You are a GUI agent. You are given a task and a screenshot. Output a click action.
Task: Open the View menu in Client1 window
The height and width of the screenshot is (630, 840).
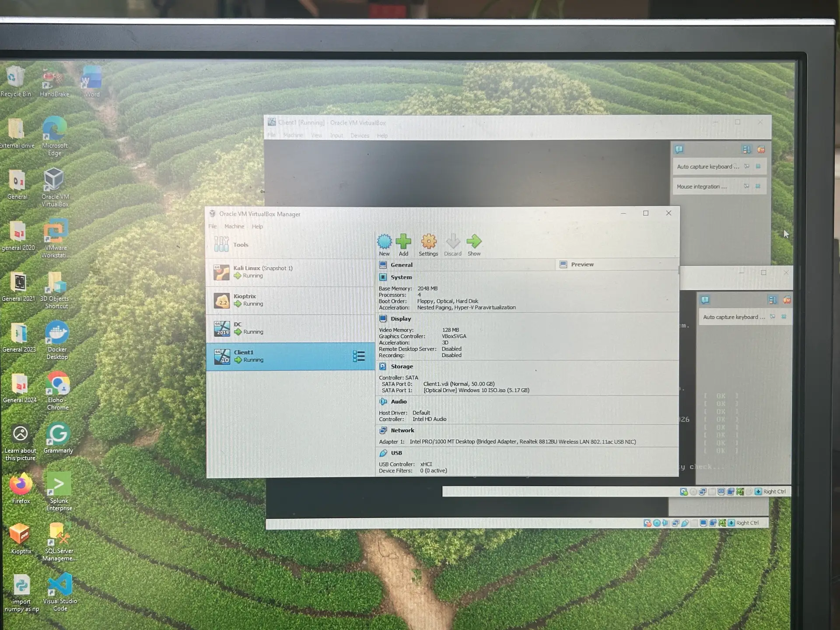click(x=316, y=136)
